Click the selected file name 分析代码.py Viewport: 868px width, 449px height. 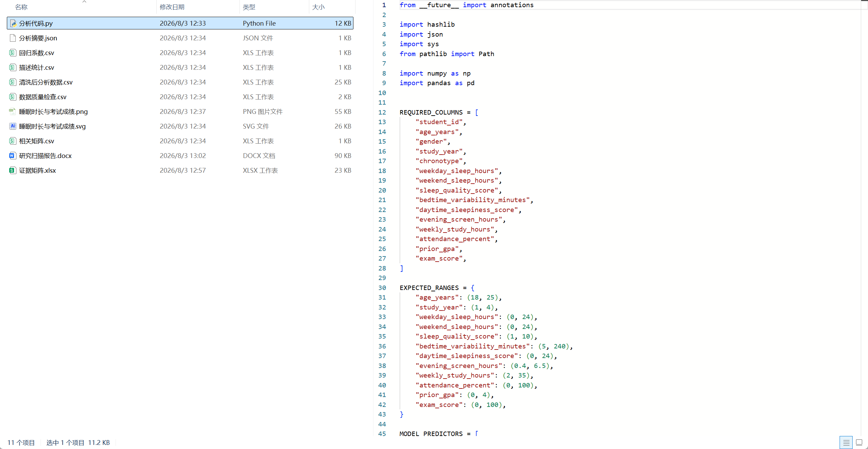36,23
